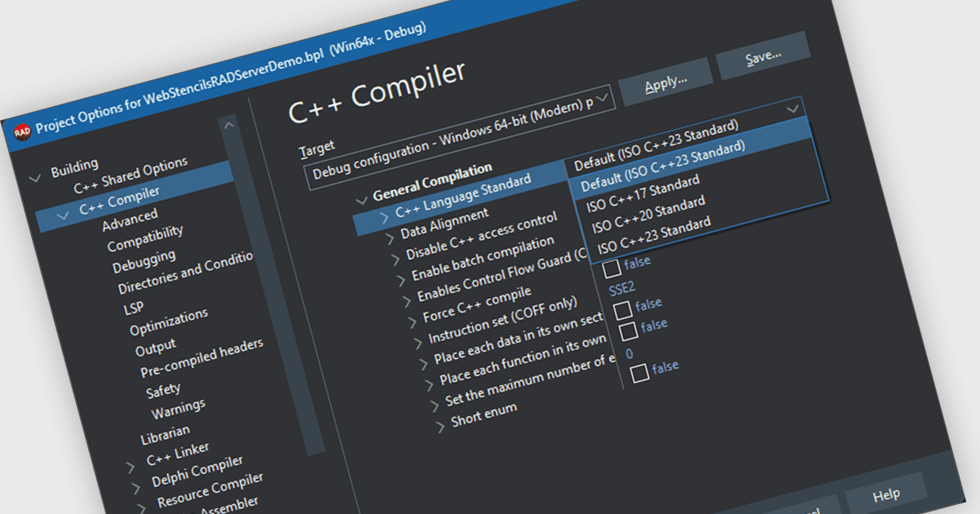Choose ISO C++20 Standard option
This screenshot has height=514, width=980.
point(648,214)
